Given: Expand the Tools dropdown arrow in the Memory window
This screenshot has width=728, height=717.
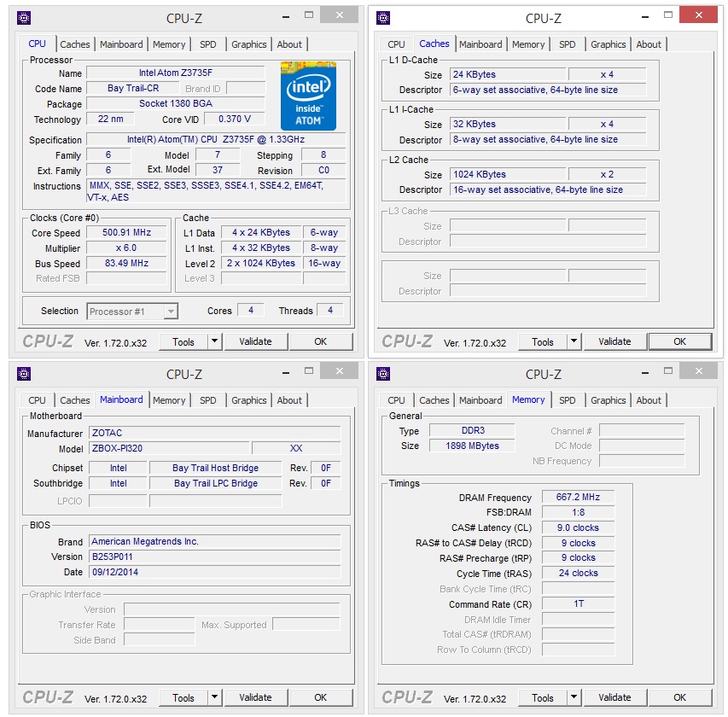Looking at the screenshot, I should click(x=574, y=697).
